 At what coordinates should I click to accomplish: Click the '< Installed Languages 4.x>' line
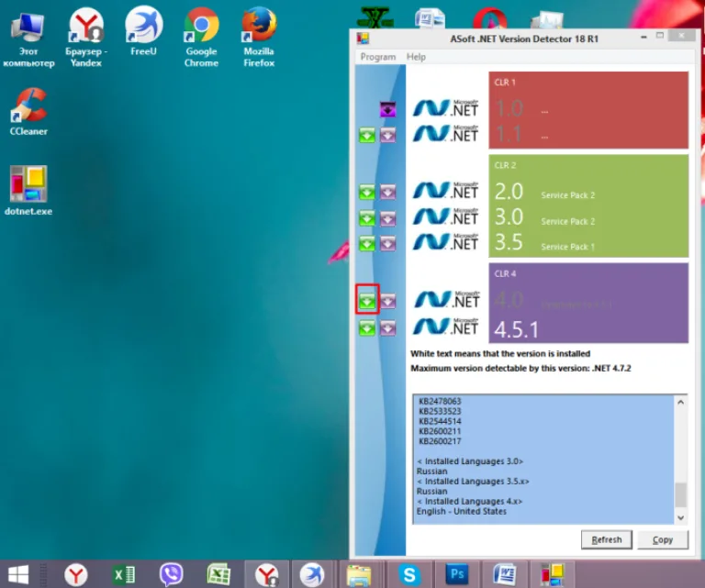click(x=469, y=501)
